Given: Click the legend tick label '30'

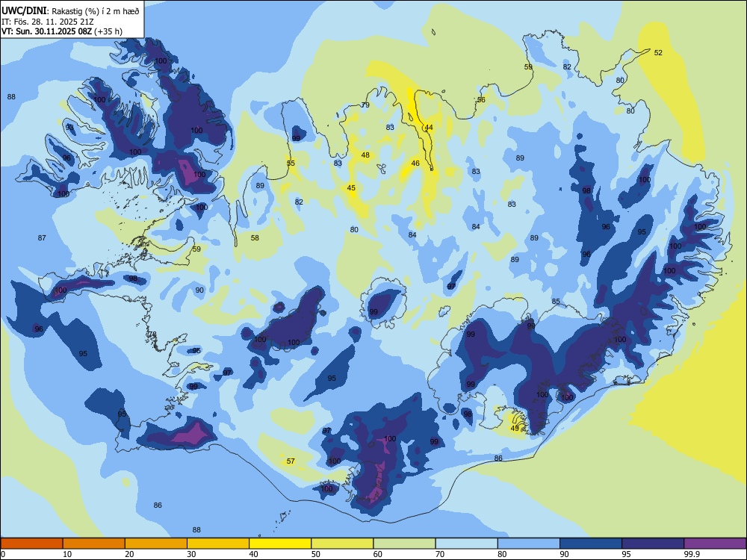Looking at the screenshot, I should (x=191, y=554).
